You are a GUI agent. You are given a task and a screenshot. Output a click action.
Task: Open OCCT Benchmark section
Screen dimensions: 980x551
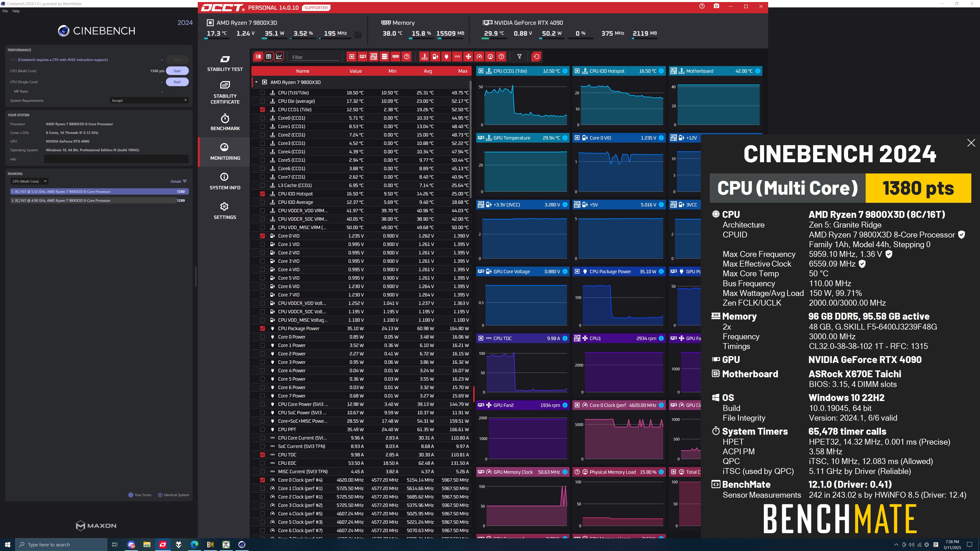pos(225,122)
